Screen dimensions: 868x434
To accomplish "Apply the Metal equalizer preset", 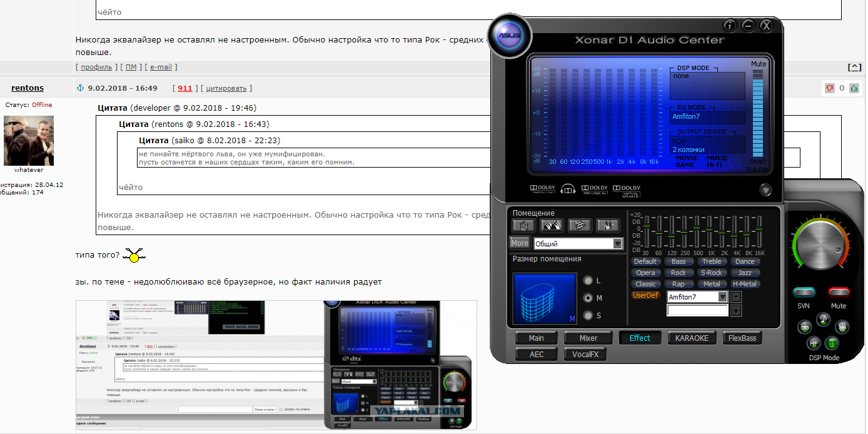I will click(x=712, y=284).
